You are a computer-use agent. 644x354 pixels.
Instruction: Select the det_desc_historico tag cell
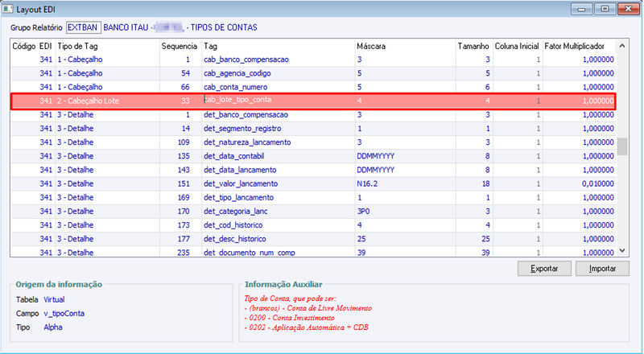pyautogui.click(x=278, y=239)
